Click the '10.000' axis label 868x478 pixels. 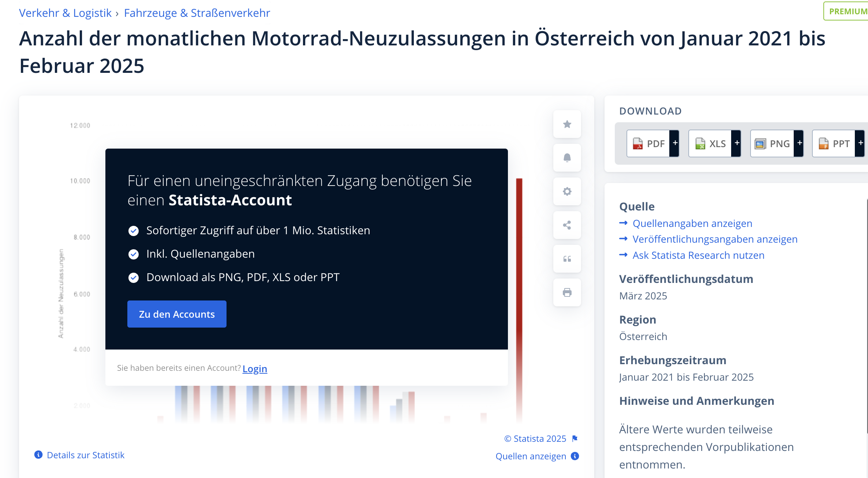pyautogui.click(x=80, y=181)
